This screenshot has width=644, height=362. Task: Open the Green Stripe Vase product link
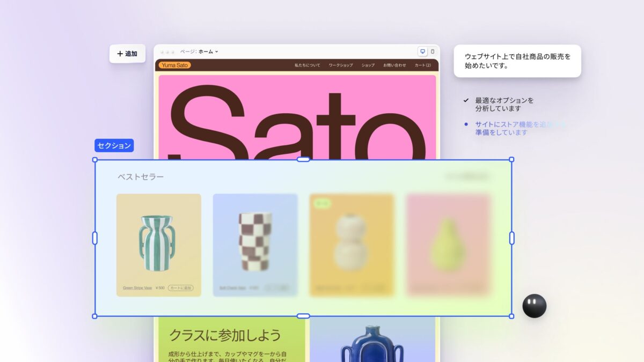pos(137,287)
